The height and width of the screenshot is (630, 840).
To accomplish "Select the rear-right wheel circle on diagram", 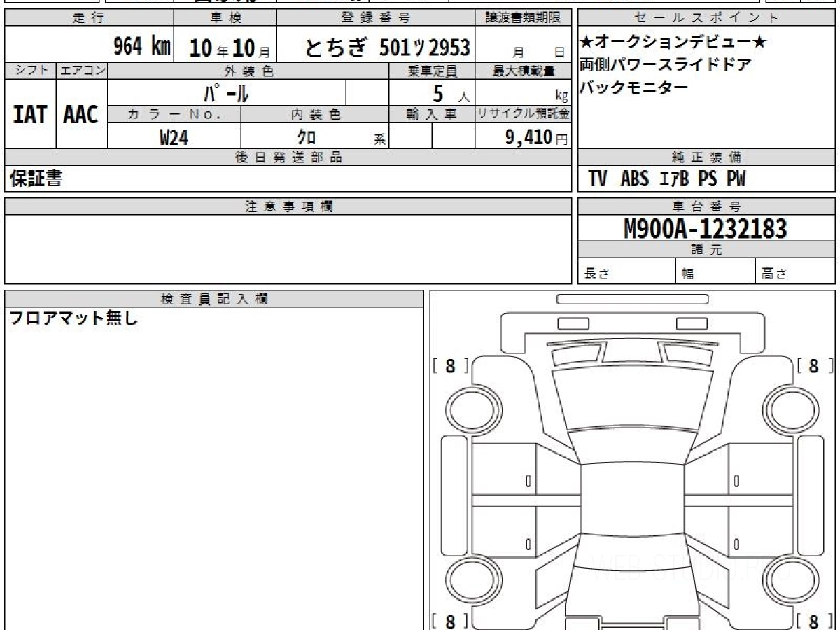I will click(x=790, y=580).
